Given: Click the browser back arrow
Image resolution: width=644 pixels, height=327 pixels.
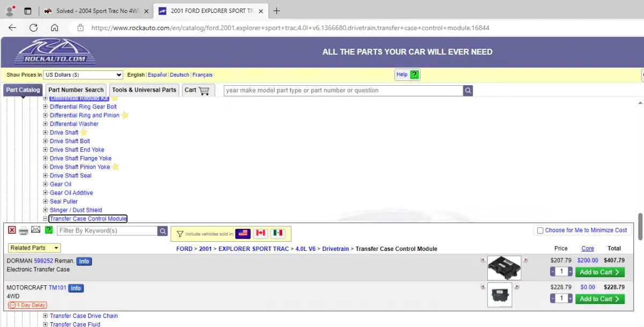Looking at the screenshot, I should (x=12, y=28).
